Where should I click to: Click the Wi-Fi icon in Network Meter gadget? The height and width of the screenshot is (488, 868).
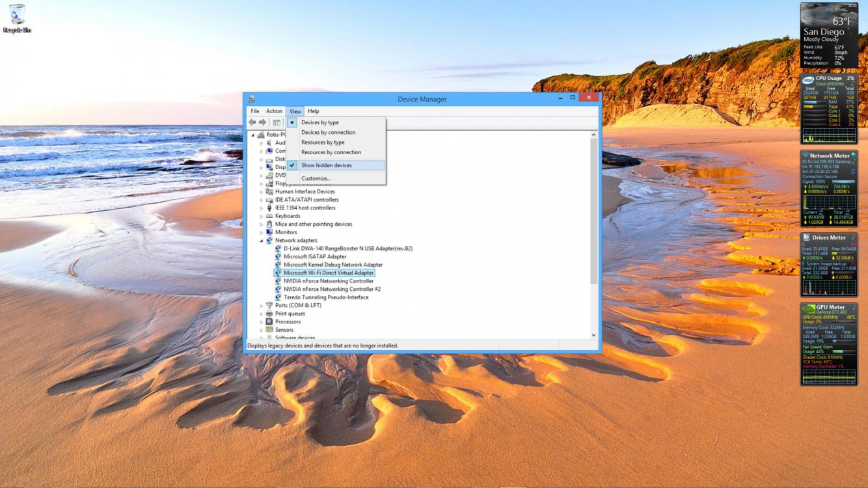[x=806, y=156]
